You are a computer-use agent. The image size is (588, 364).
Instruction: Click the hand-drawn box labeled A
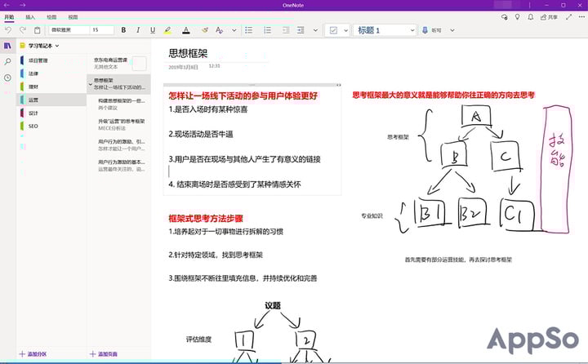pyautogui.click(x=476, y=116)
